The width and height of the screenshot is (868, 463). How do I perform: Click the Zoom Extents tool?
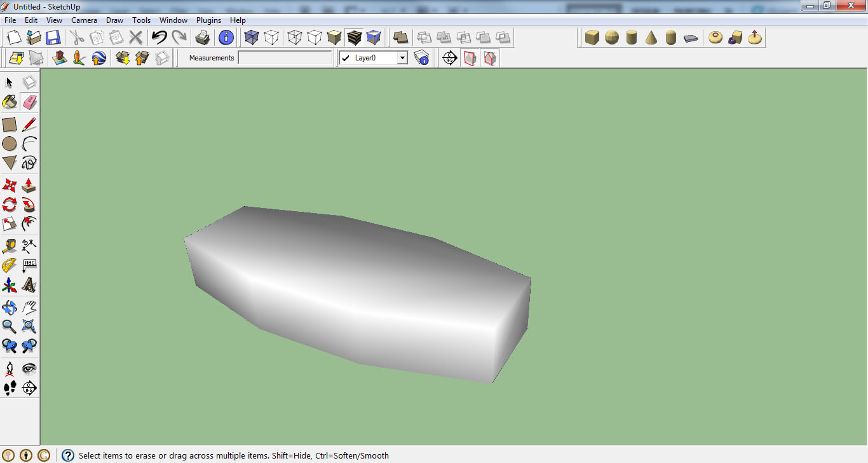[x=29, y=327]
